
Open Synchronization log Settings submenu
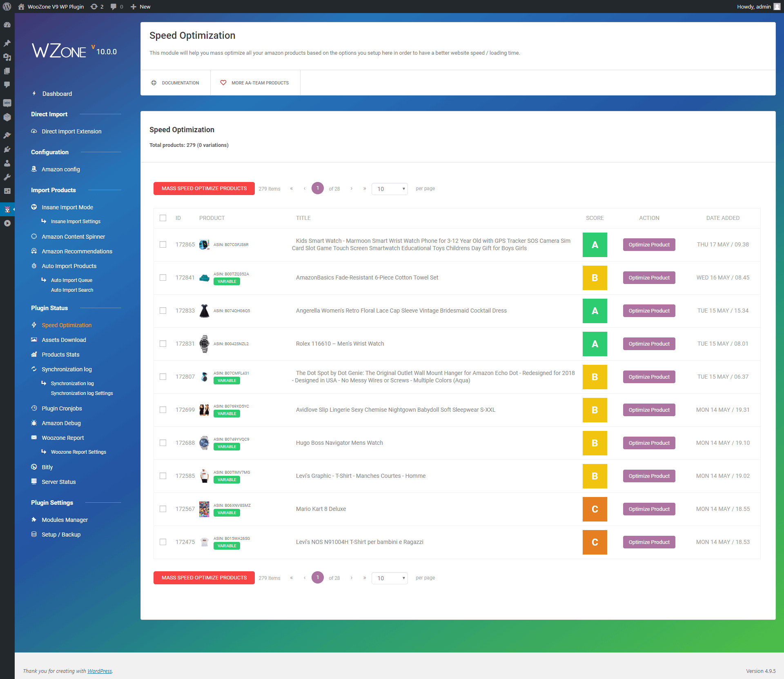[82, 393]
